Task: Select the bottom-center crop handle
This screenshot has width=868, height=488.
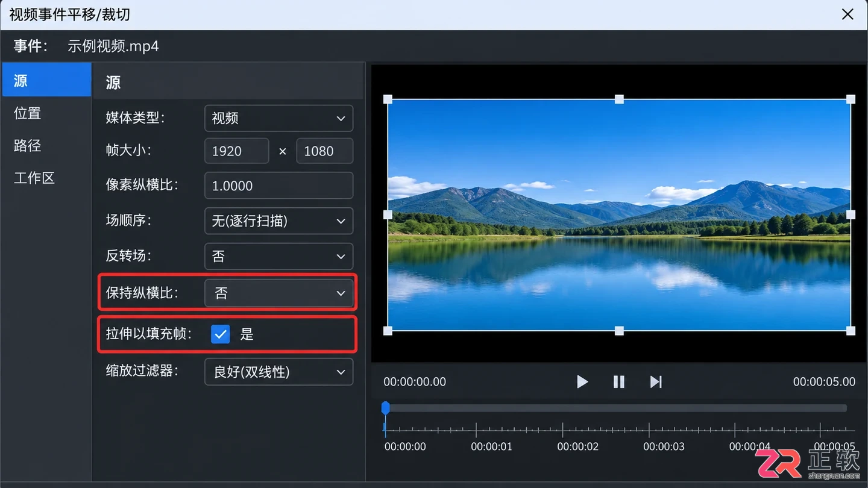Action: click(x=619, y=331)
